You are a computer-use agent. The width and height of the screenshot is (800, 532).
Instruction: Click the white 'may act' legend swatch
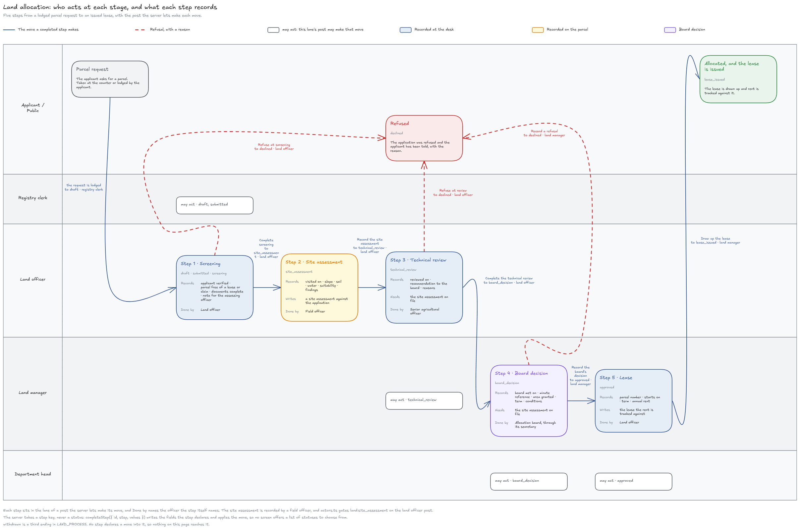point(273,30)
